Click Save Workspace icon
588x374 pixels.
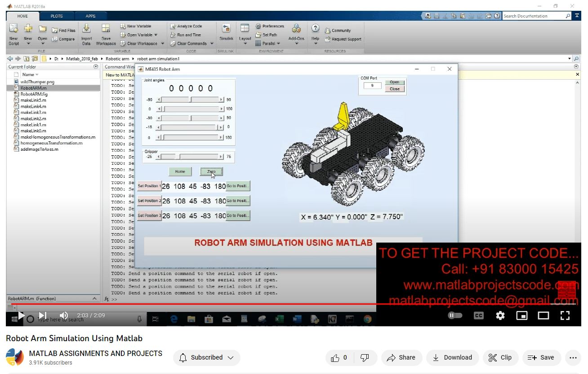pyautogui.click(x=106, y=29)
